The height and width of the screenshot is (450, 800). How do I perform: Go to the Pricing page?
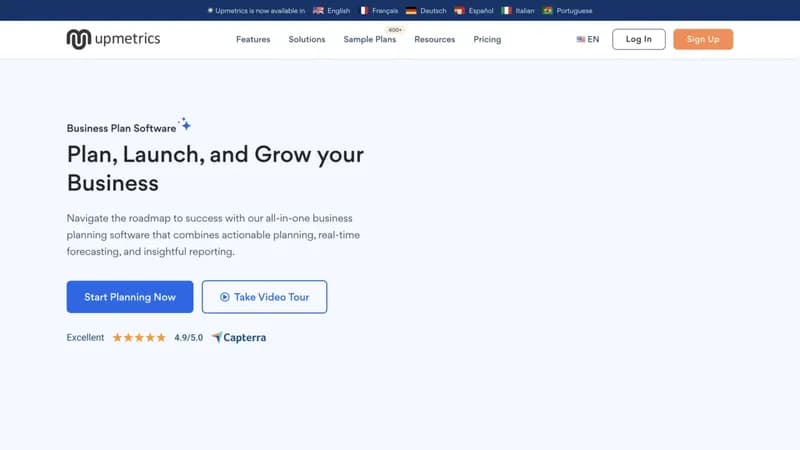487,39
